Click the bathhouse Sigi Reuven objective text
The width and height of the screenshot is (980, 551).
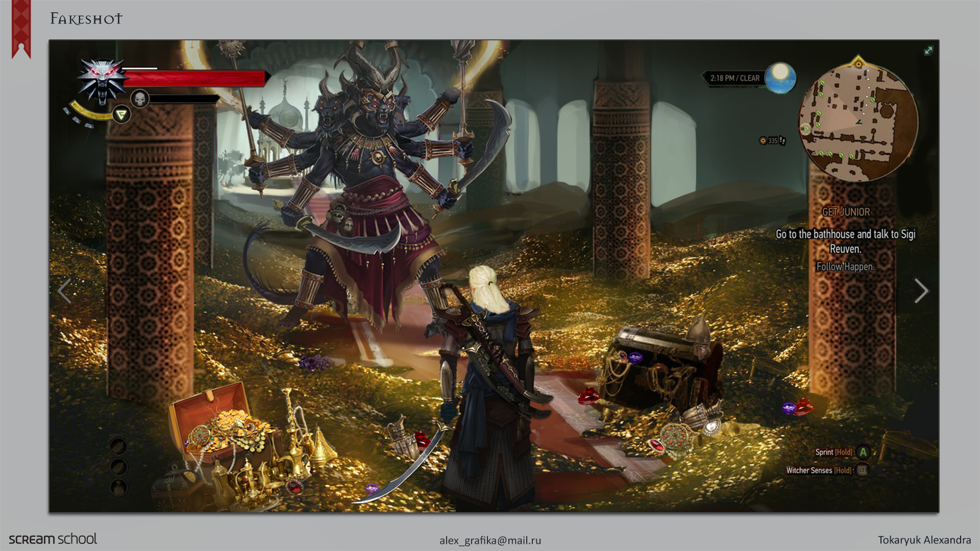coord(846,241)
